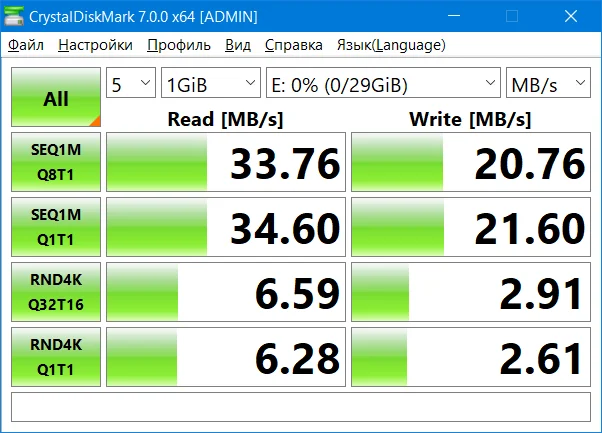602x433 pixels.
Task: Click the empty comment field at the bottom
Action: [301, 407]
